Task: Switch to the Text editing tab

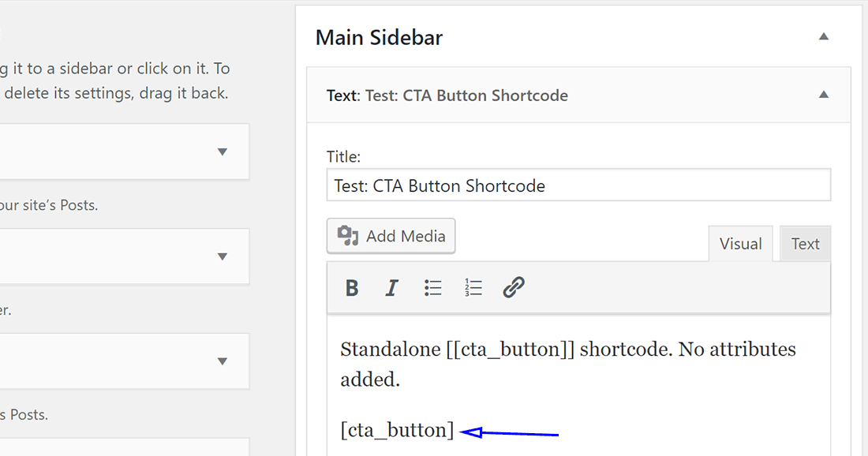Action: click(x=805, y=243)
